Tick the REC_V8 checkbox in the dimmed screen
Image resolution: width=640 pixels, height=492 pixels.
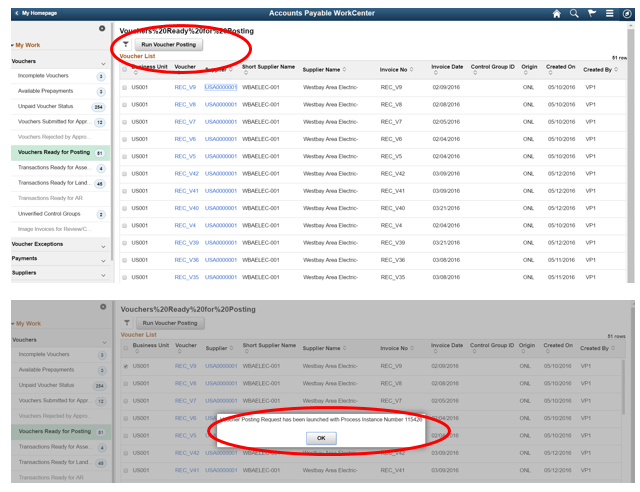[x=126, y=384]
